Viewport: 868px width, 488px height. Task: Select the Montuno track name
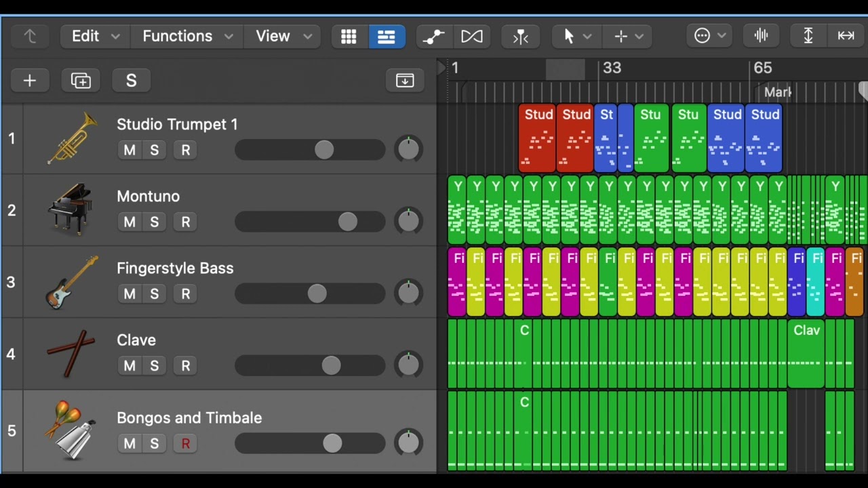pos(148,197)
